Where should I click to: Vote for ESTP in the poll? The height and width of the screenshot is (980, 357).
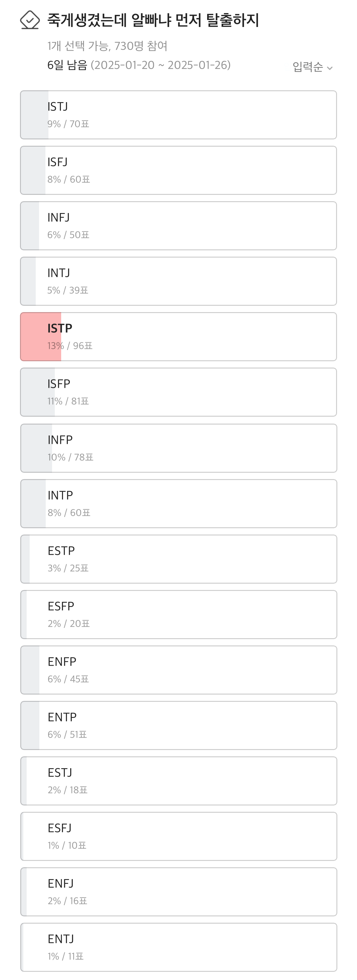click(x=178, y=559)
